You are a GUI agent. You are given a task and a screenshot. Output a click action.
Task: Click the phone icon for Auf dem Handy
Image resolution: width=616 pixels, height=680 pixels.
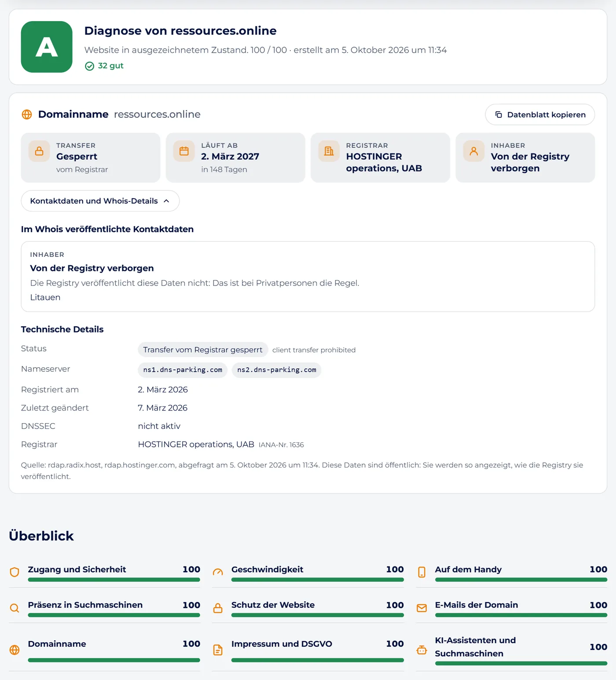coord(422,572)
